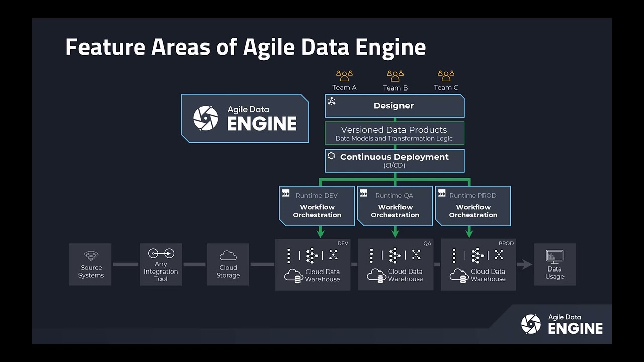Select the Continuous Deployment (CI/CD) box

[394, 161]
